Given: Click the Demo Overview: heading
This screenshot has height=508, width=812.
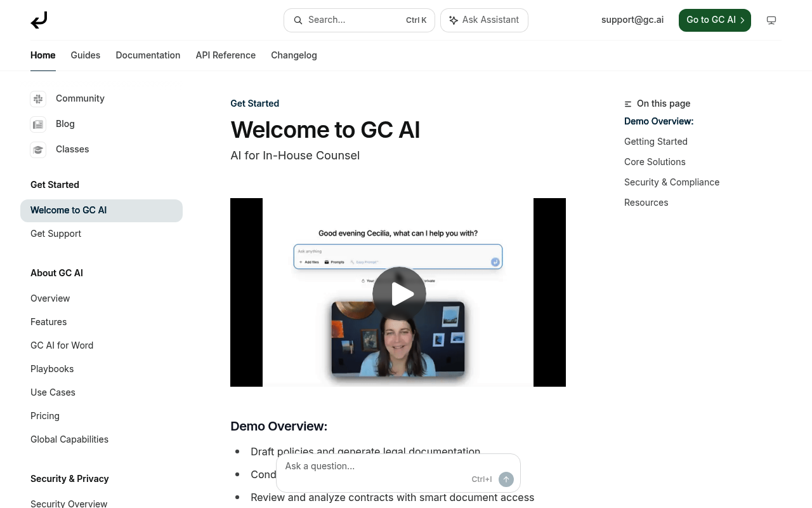Looking at the screenshot, I should (x=278, y=426).
